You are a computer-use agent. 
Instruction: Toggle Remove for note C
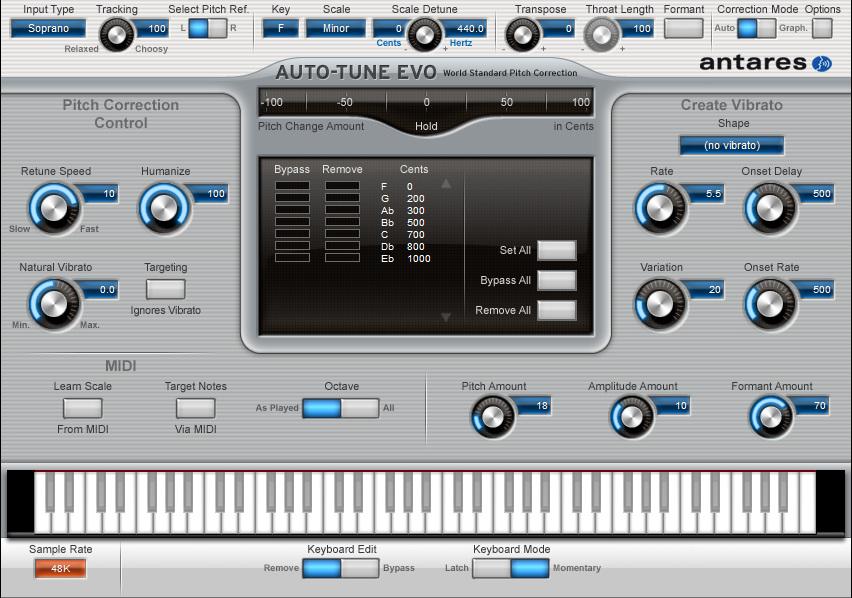pos(342,234)
